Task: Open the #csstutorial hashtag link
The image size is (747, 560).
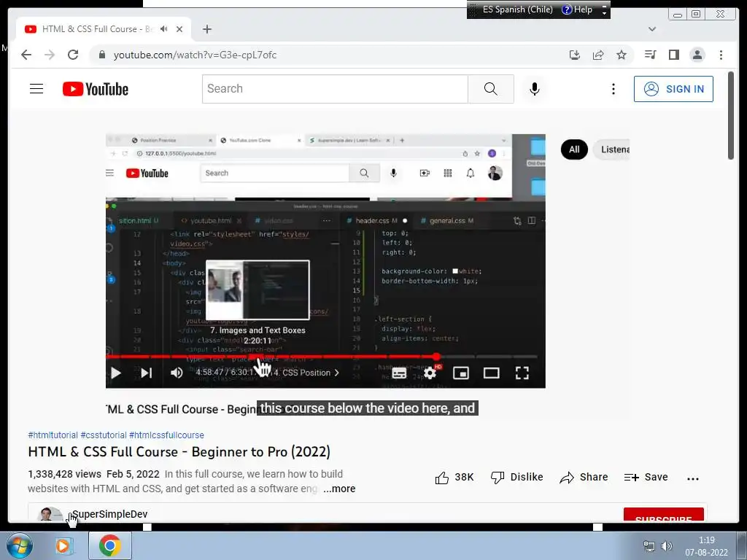Action: (104, 435)
